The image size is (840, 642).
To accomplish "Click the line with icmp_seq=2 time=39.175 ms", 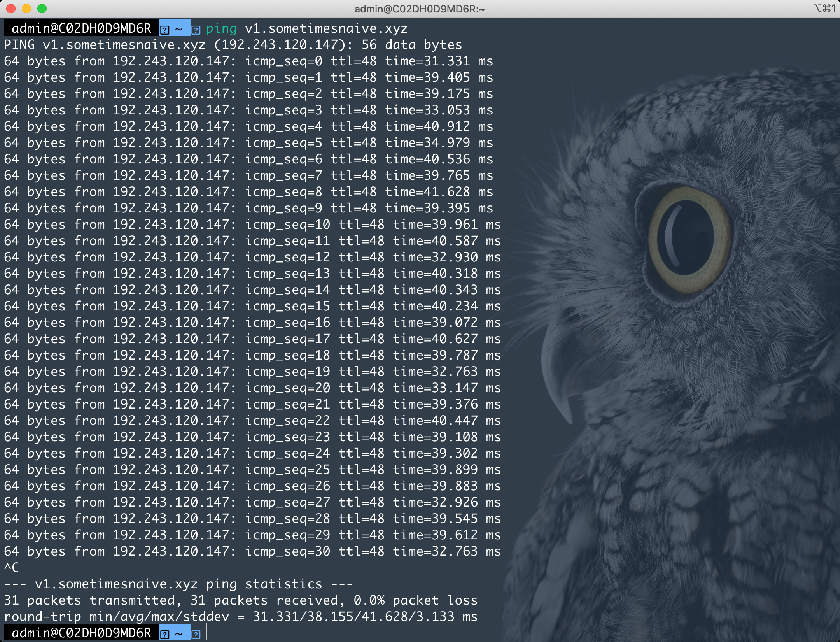I will pos(248,94).
